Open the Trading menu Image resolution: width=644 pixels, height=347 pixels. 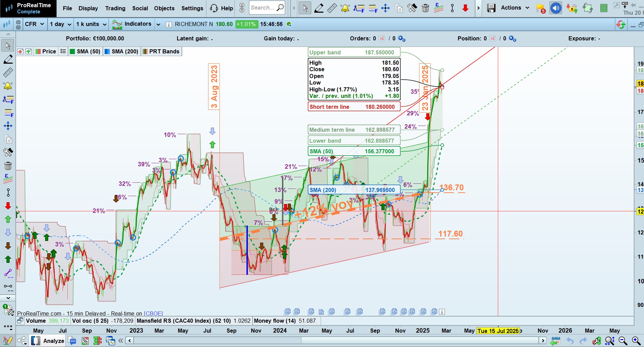pyautogui.click(x=115, y=8)
